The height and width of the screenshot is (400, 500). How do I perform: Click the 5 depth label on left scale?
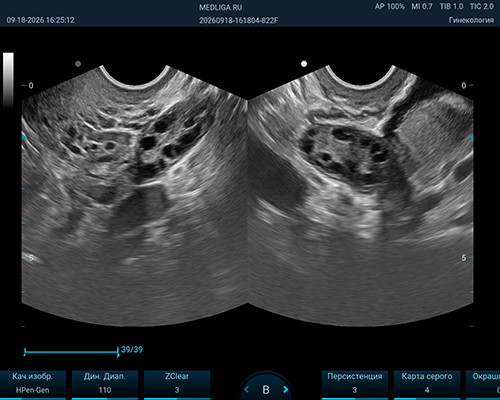tap(31, 258)
